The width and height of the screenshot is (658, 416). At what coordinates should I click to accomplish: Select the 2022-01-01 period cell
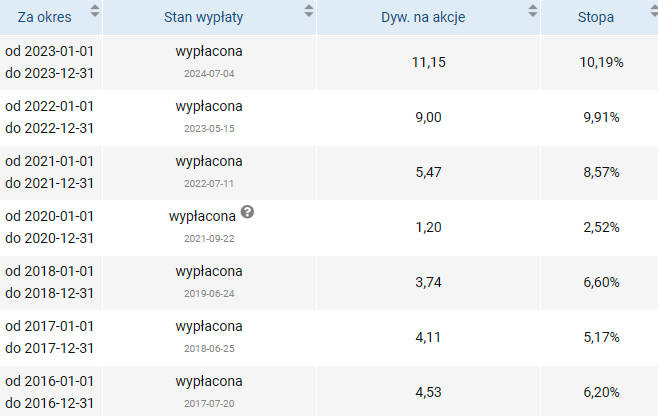pos(51,117)
